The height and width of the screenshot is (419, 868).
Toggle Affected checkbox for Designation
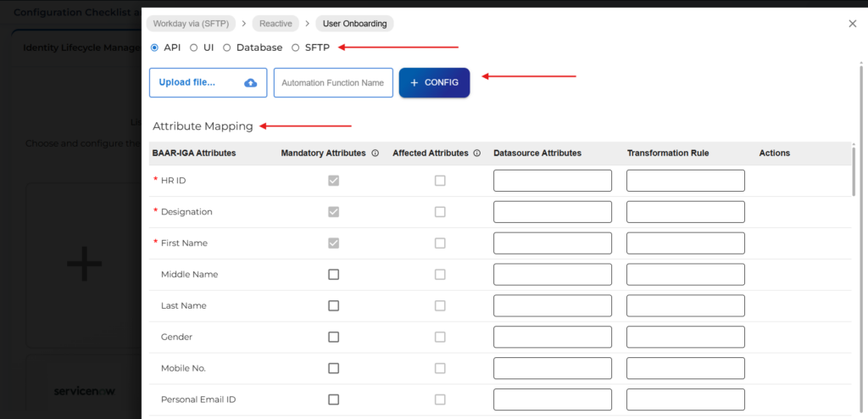(440, 212)
